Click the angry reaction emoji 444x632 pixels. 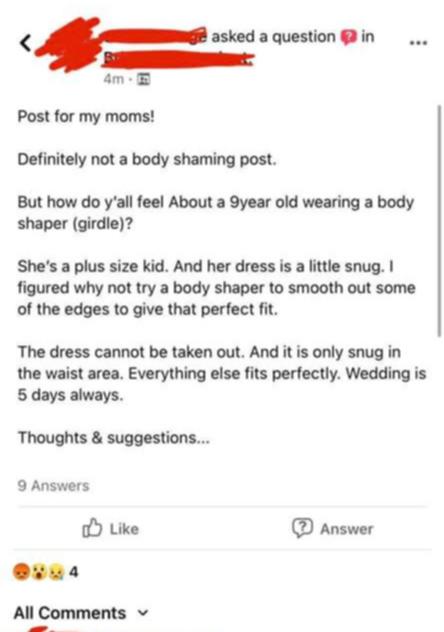(21, 571)
